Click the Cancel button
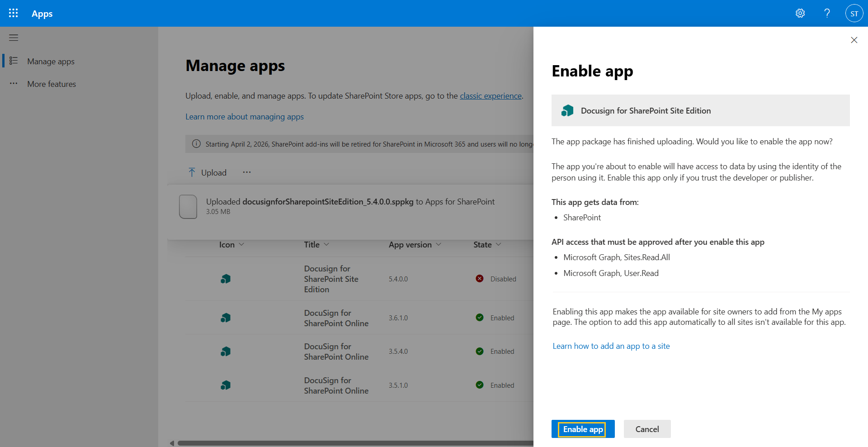The image size is (868, 447). click(x=647, y=429)
